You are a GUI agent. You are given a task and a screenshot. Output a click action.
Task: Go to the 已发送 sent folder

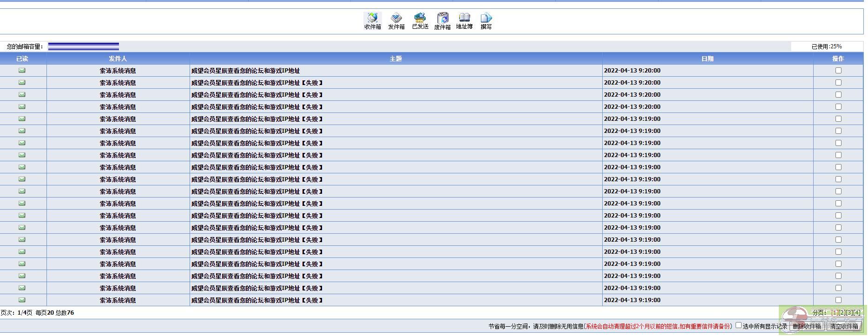click(420, 21)
